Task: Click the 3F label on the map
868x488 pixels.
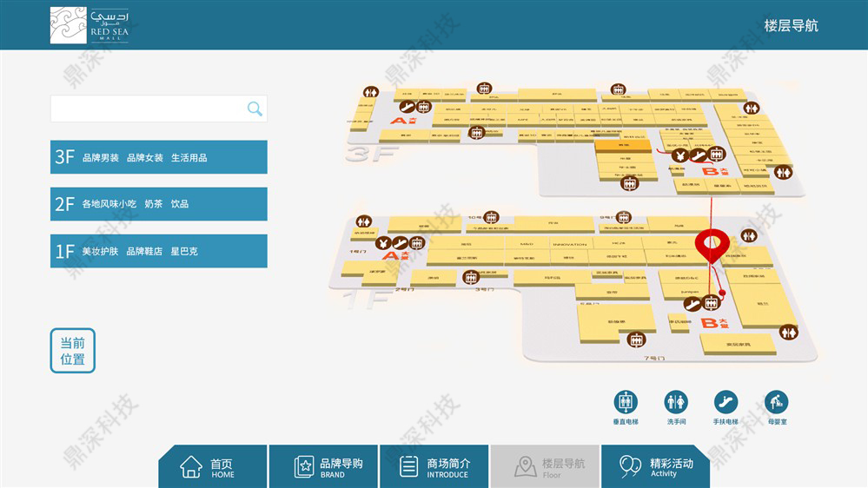Action: click(x=371, y=155)
